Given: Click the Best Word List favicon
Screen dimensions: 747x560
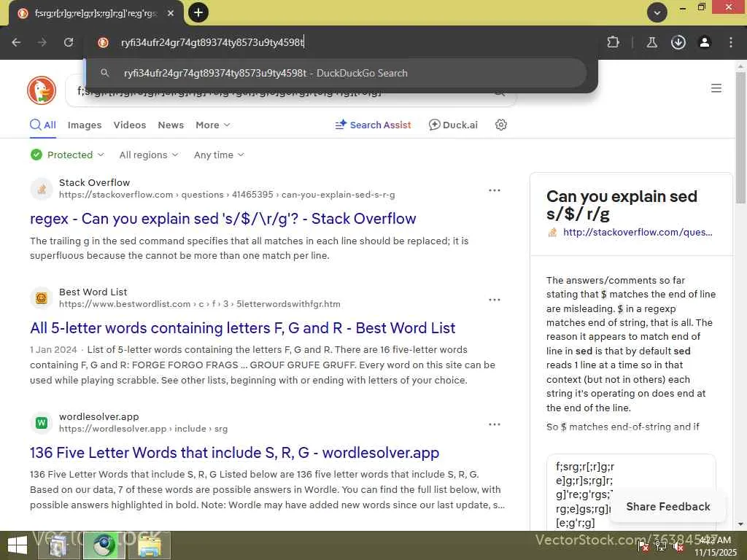Looking at the screenshot, I should (x=42, y=298).
